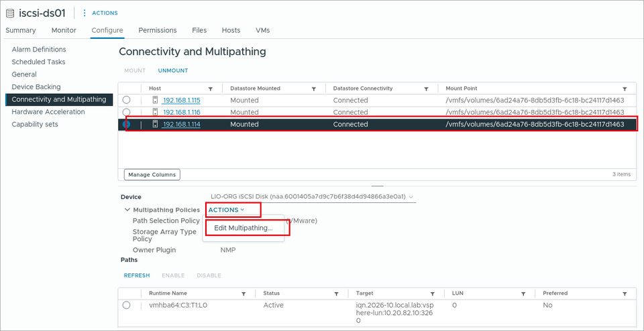Screen dimensions: 644x331
Task: Open General settings in the sidebar
Action: (x=24, y=74)
